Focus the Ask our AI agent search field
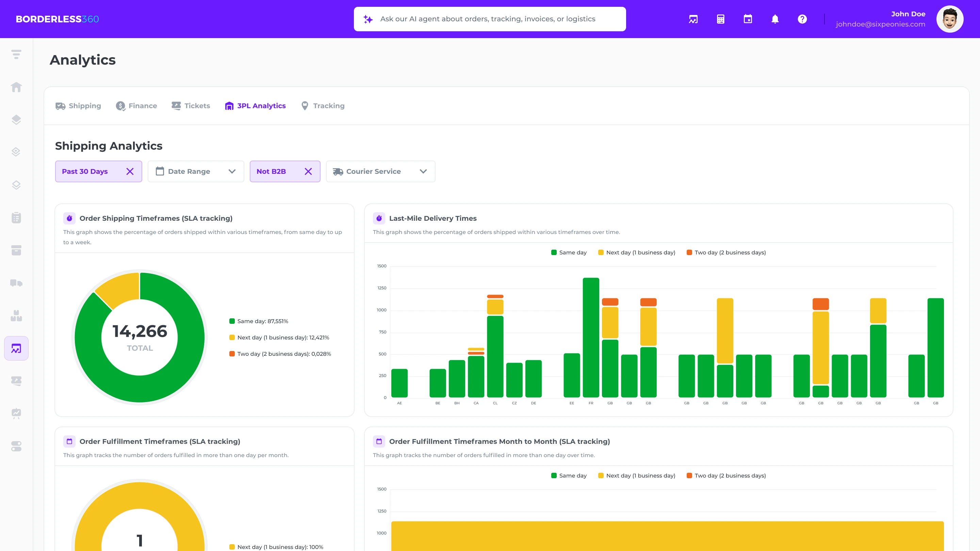The image size is (980, 551). [489, 19]
